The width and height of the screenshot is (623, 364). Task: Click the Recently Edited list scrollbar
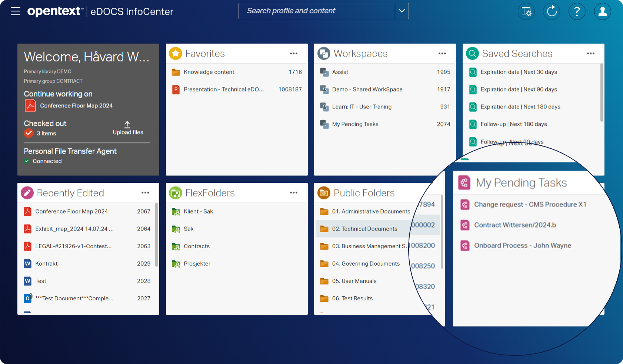[157, 235]
